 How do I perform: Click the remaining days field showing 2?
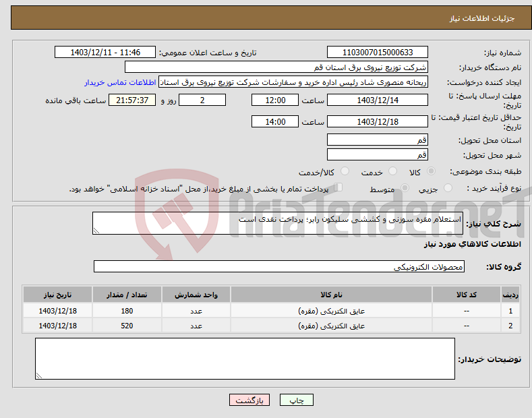[x=202, y=100]
